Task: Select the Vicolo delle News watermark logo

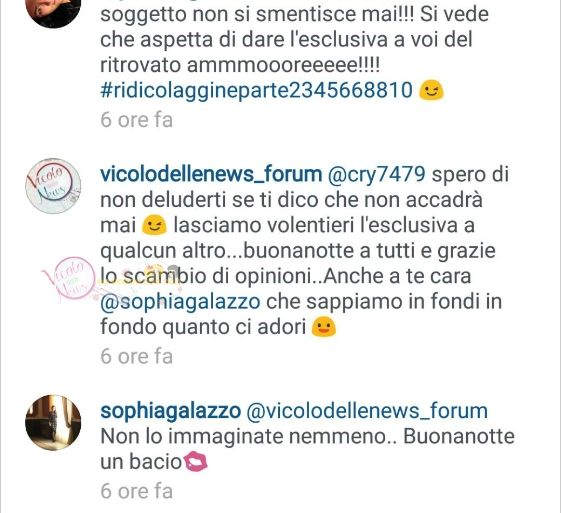Action: click(69, 279)
